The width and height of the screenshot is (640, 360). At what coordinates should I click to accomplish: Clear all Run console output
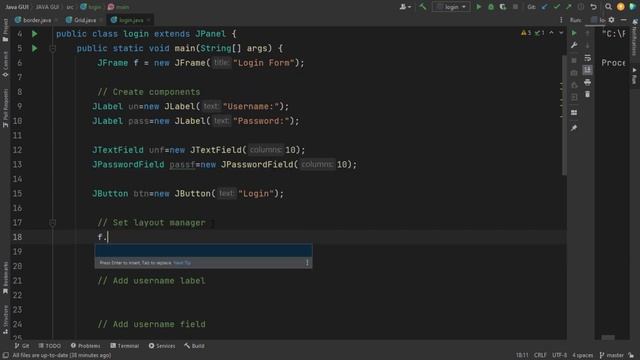(587, 95)
